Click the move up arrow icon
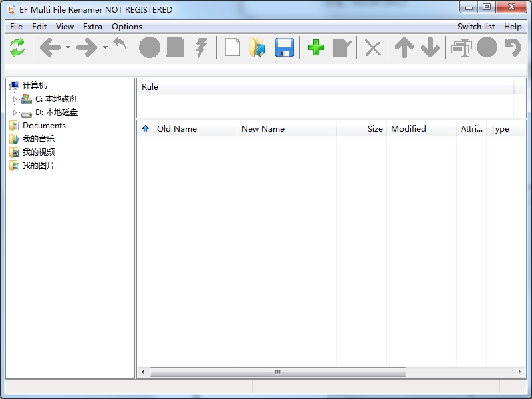The image size is (532, 399). click(404, 47)
